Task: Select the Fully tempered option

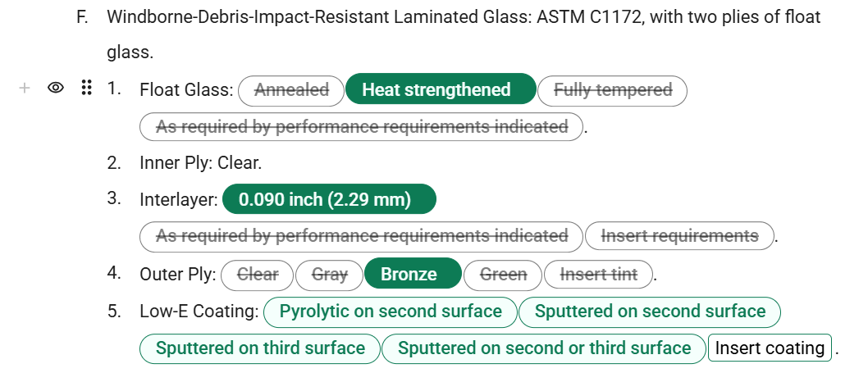Action: (x=612, y=90)
